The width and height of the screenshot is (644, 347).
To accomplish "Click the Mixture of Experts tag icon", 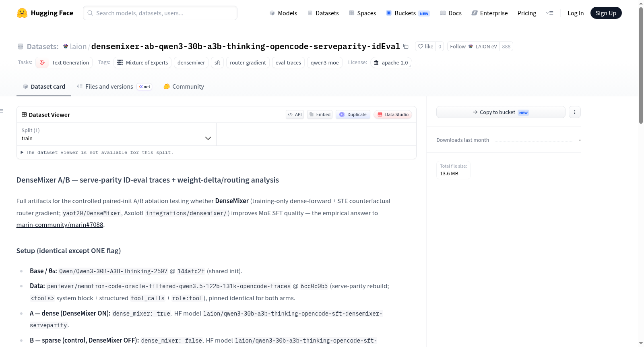I will pyautogui.click(x=120, y=62).
